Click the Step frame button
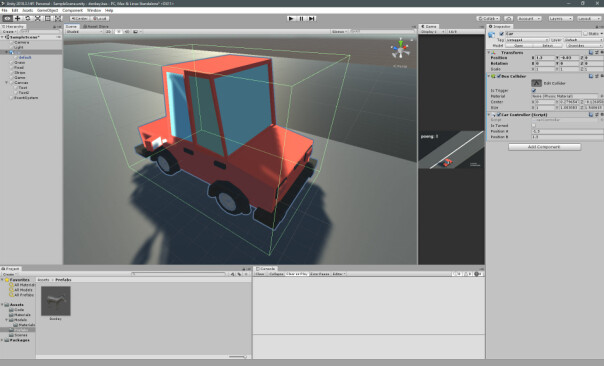 click(312, 18)
